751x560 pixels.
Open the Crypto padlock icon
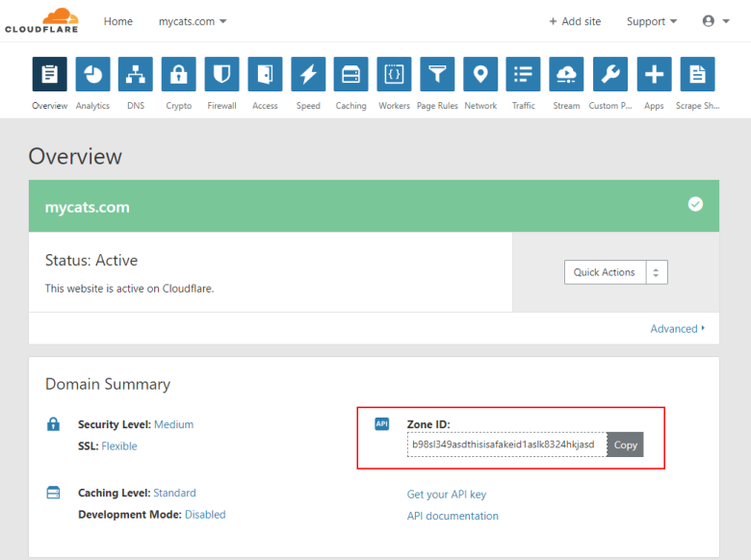pyautogui.click(x=179, y=74)
